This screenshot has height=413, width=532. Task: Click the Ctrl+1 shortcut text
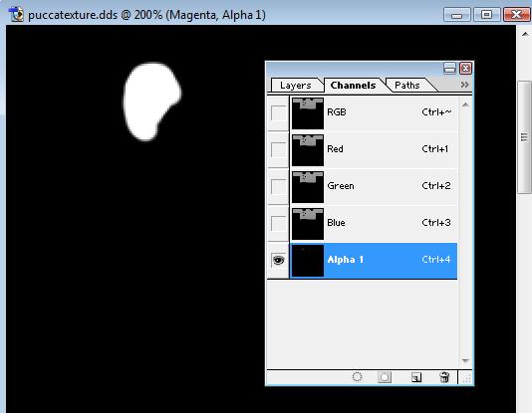(x=435, y=149)
